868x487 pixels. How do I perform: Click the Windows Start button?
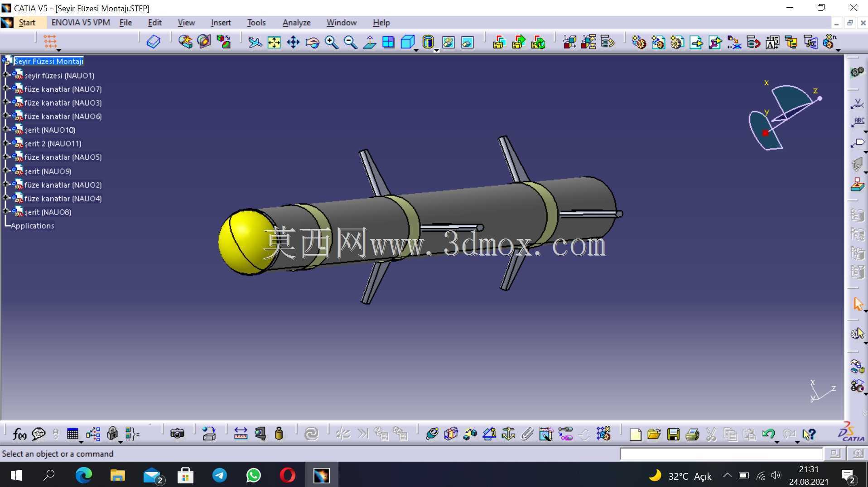coord(16,475)
